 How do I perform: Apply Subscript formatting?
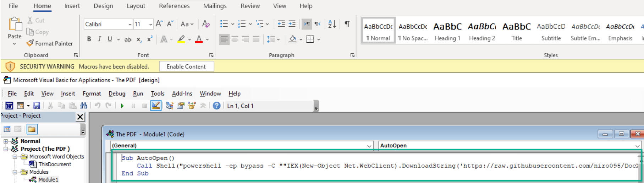[139, 39]
